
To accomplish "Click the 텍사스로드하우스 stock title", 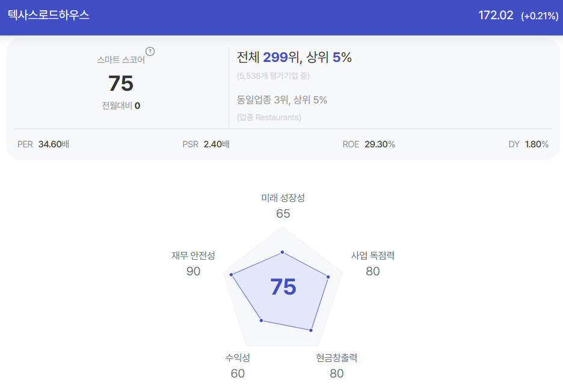I will (x=49, y=16).
